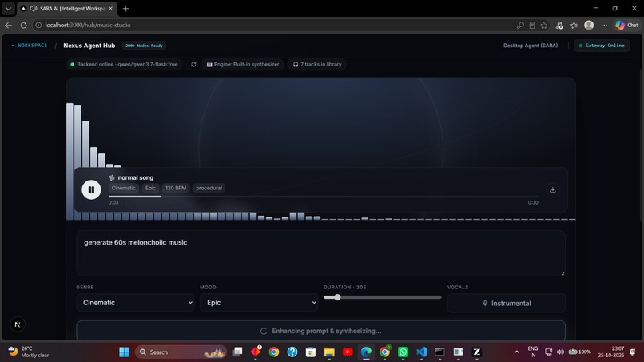Refresh the backend status
This screenshot has height=362, width=644.
193,65
